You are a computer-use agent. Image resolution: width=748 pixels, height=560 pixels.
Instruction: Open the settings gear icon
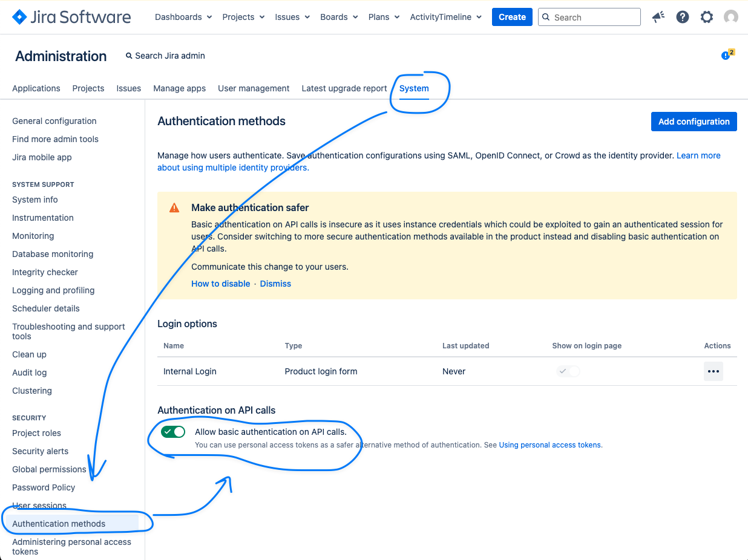[x=707, y=17]
